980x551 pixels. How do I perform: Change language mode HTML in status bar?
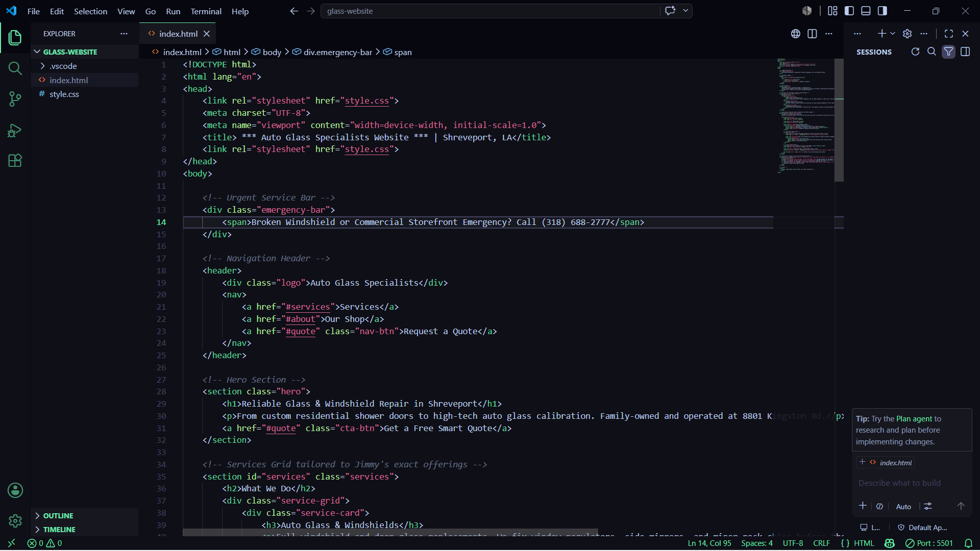point(864,543)
